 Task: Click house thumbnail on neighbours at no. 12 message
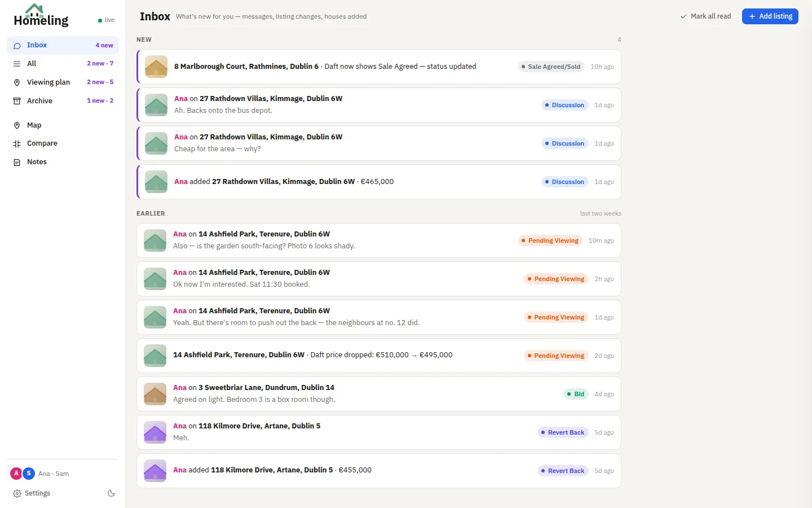155,317
